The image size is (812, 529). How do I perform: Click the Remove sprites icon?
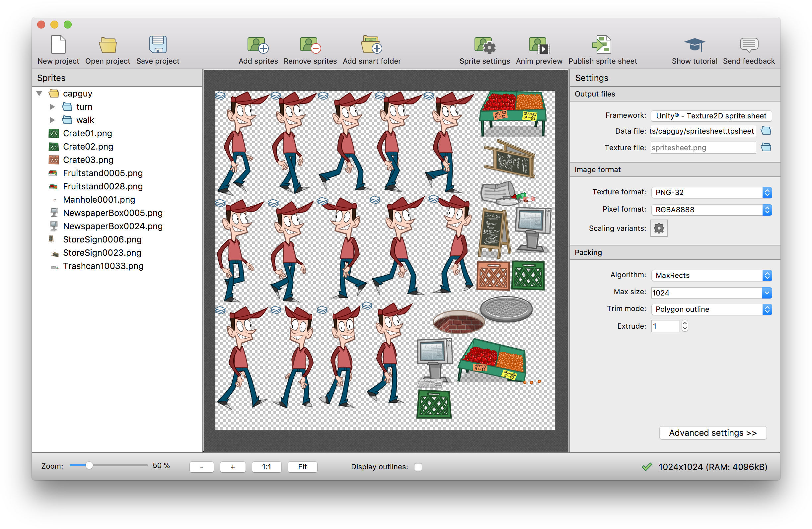pyautogui.click(x=310, y=46)
